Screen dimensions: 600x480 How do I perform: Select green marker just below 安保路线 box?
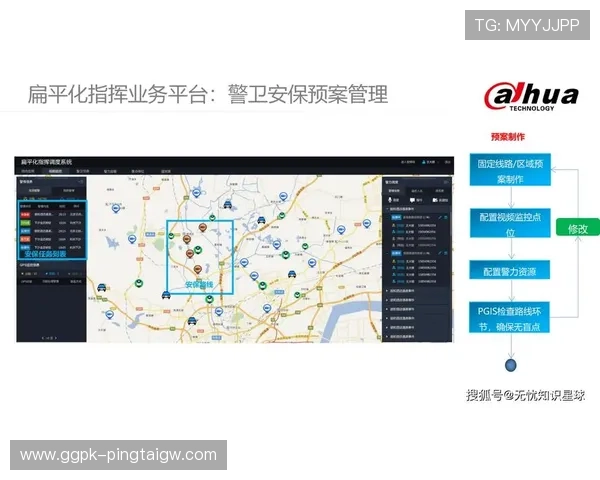click(209, 299)
